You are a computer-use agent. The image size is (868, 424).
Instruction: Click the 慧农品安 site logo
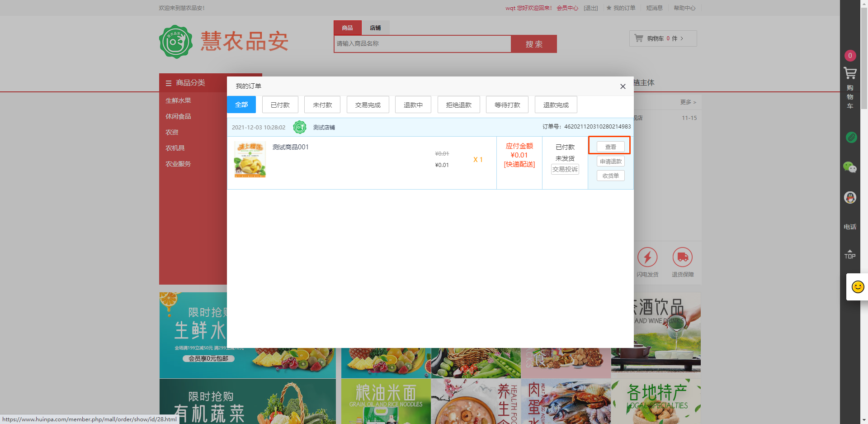(x=224, y=42)
